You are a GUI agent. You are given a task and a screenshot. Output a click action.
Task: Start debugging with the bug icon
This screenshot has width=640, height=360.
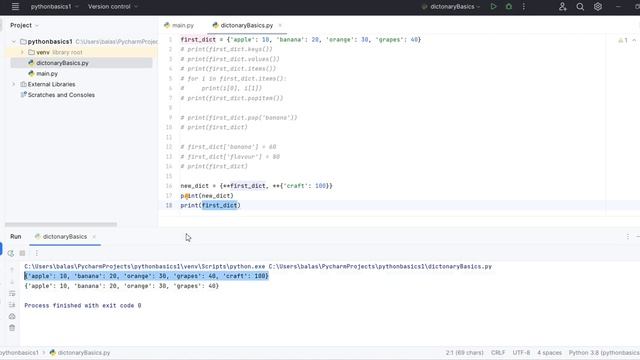coord(509,7)
